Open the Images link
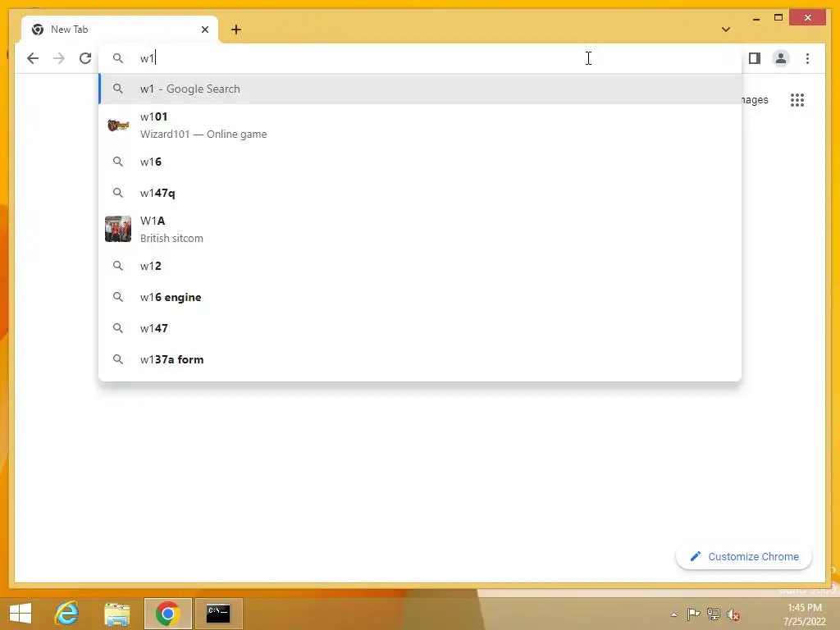 click(755, 100)
